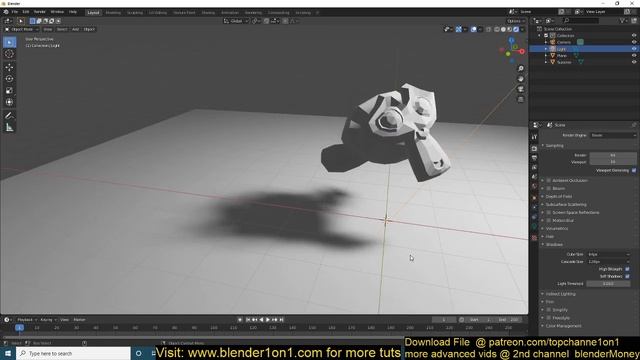This screenshot has height=360, width=640.
Task: Expand the Color Management panel
Action: click(x=562, y=326)
